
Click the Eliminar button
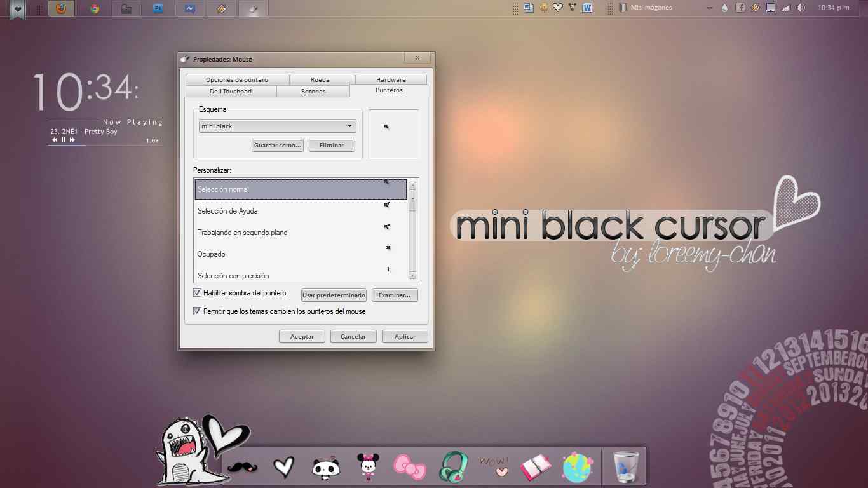point(332,145)
